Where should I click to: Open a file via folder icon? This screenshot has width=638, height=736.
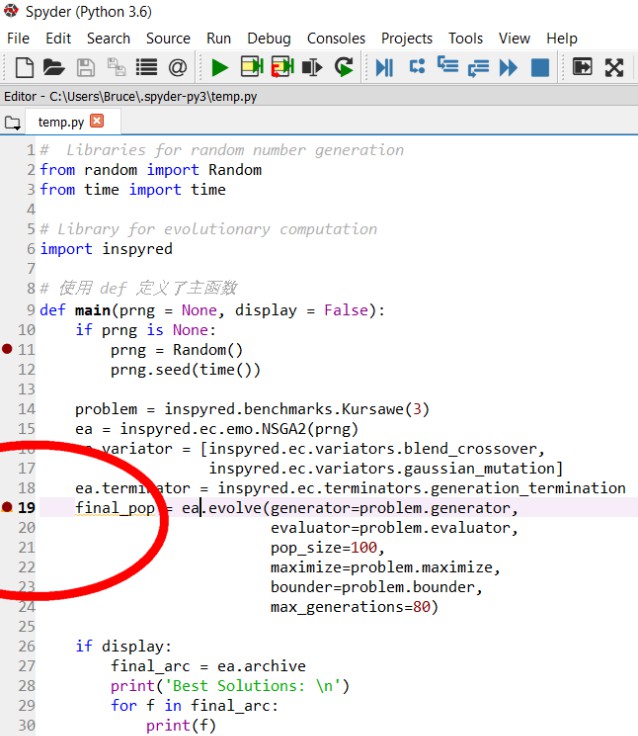(54, 67)
